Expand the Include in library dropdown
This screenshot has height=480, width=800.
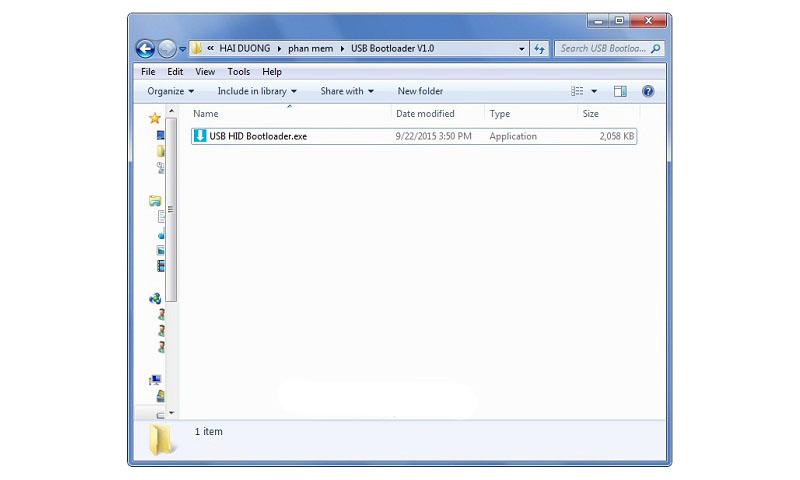pos(257,91)
